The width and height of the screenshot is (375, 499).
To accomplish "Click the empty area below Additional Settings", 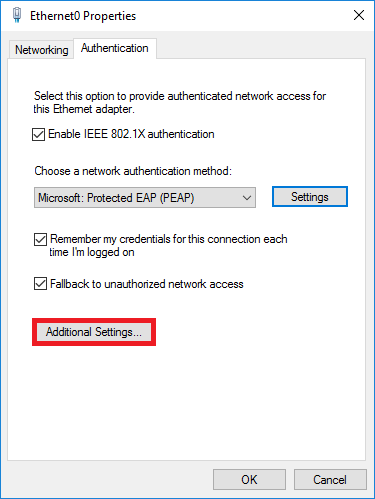I will (187, 400).
